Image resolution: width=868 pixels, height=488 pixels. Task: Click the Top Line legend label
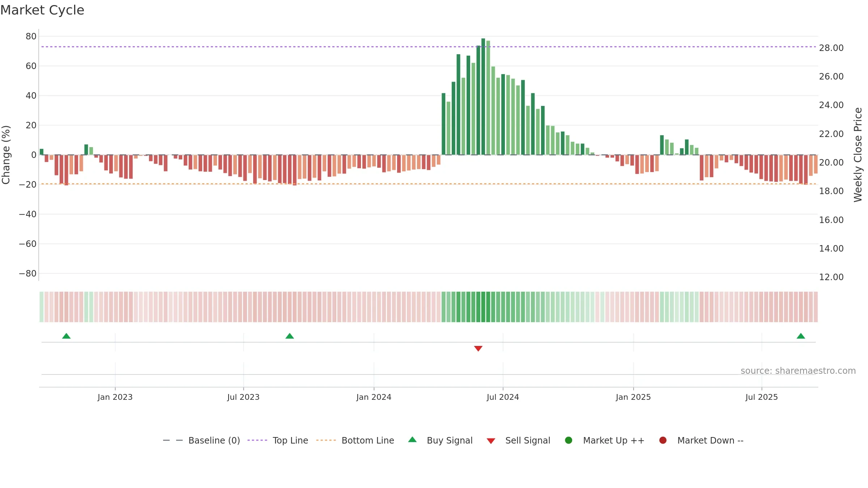coord(290,441)
